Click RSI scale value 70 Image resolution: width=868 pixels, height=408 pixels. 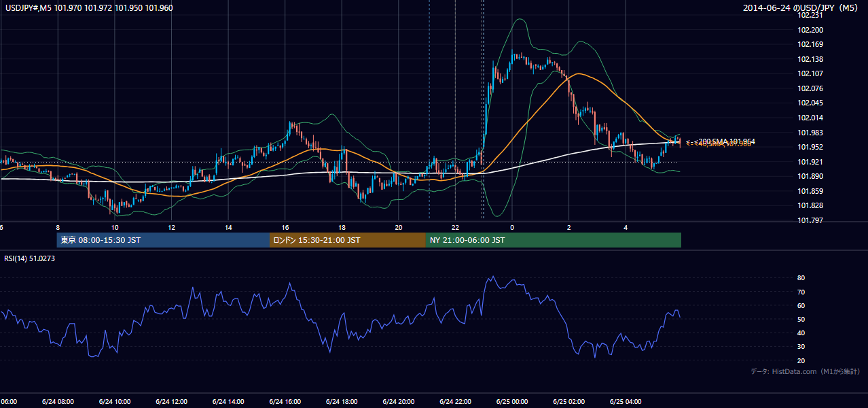tap(801, 292)
